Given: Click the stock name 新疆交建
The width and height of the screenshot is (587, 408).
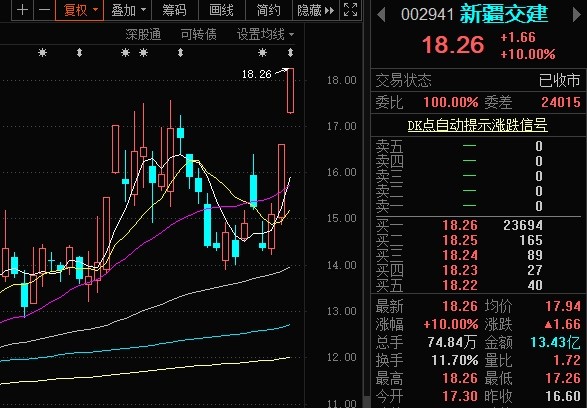Looking at the screenshot, I should 504,14.
